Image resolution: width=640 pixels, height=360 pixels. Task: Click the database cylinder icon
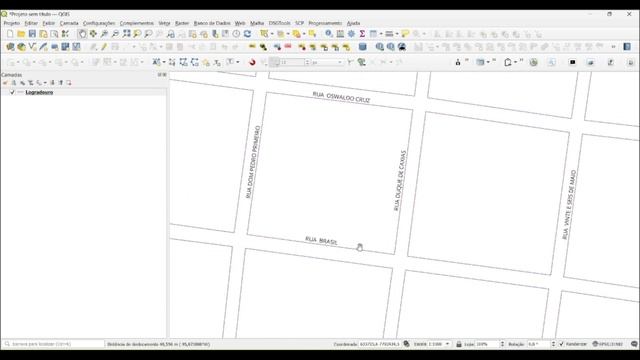click(362, 47)
